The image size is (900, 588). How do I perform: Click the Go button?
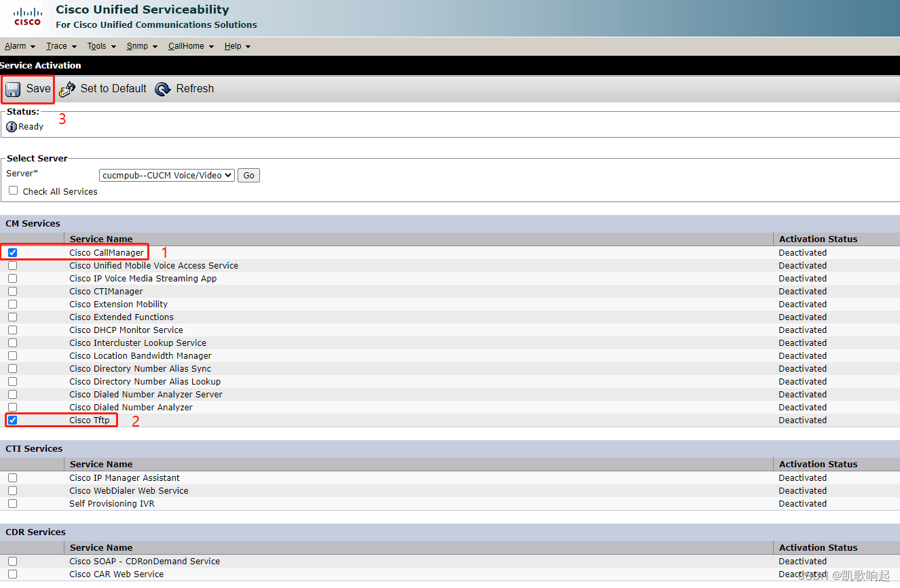(x=248, y=175)
